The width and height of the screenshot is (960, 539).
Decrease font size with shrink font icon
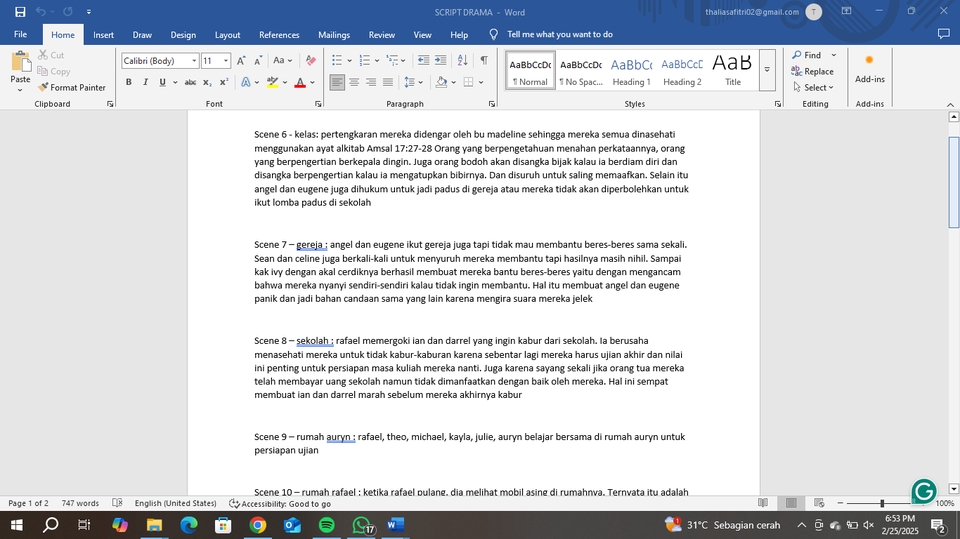coord(258,61)
